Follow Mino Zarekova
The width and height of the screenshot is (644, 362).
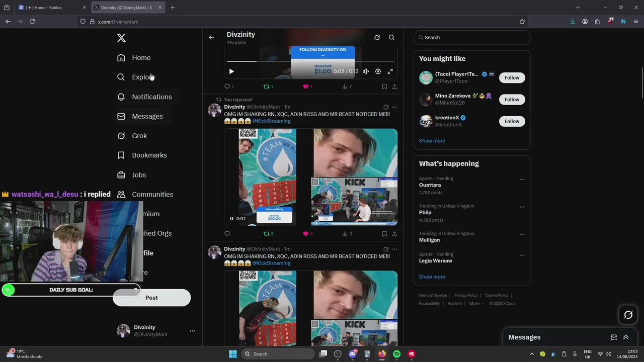click(512, 100)
